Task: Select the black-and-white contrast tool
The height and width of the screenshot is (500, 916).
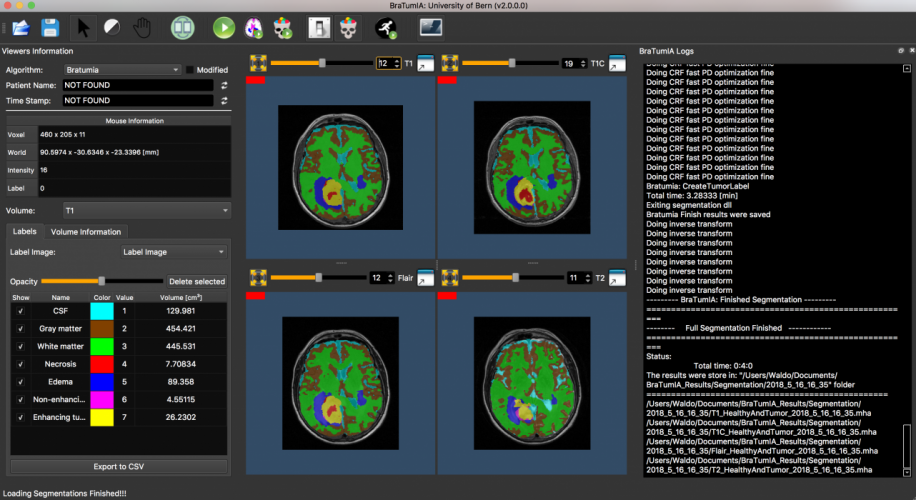Action: point(112,27)
